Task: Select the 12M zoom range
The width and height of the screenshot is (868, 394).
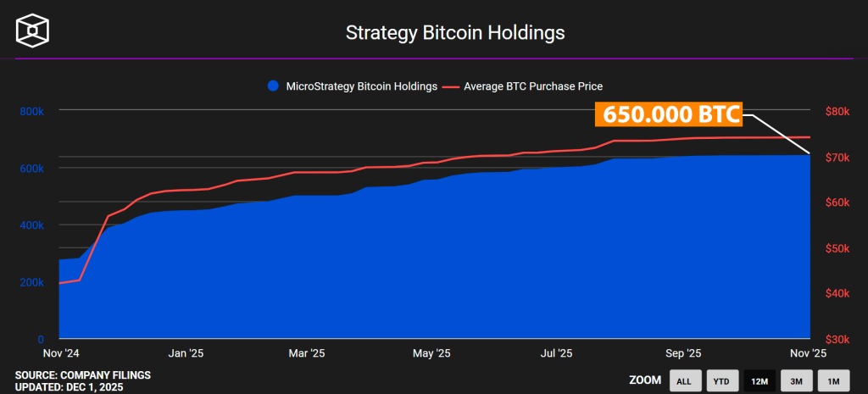Action: (757, 380)
